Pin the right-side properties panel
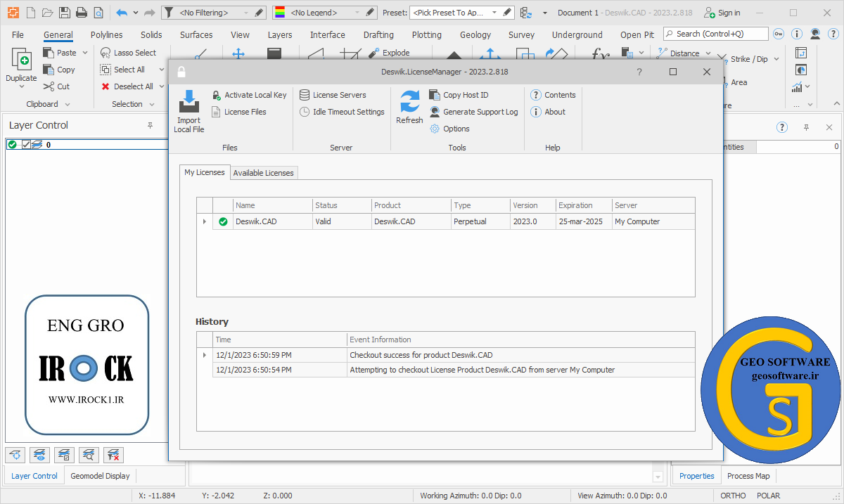This screenshot has width=844, height=504. tap(806, 127)
